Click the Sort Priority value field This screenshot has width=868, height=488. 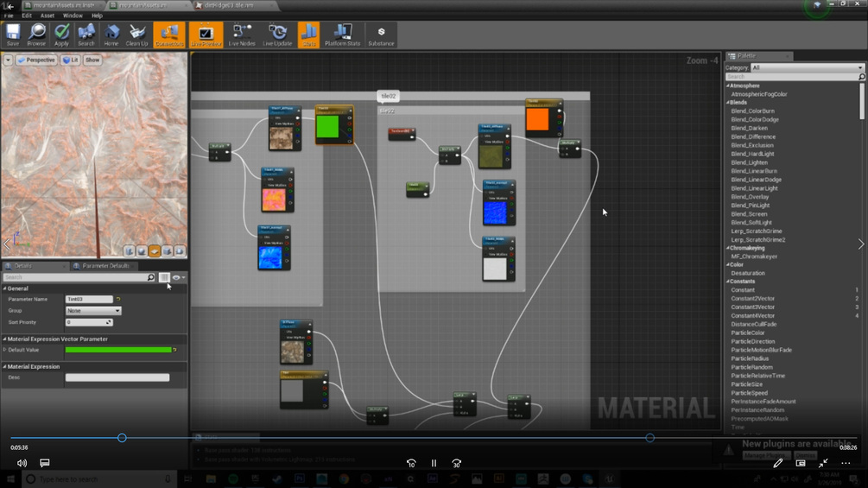click(89, 322)
